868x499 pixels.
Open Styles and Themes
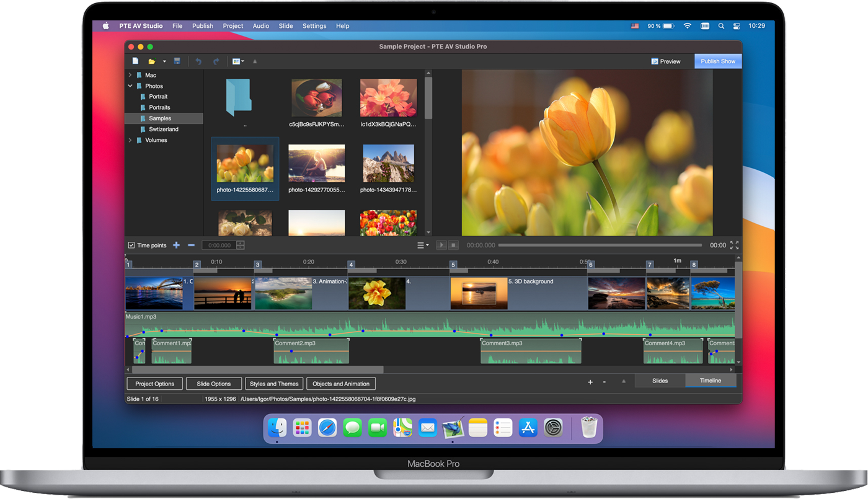point(274,384)
